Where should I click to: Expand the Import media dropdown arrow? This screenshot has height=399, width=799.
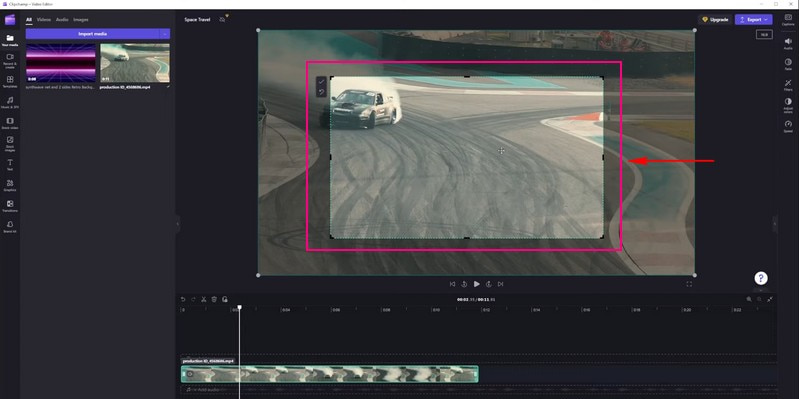coord(165,34)
